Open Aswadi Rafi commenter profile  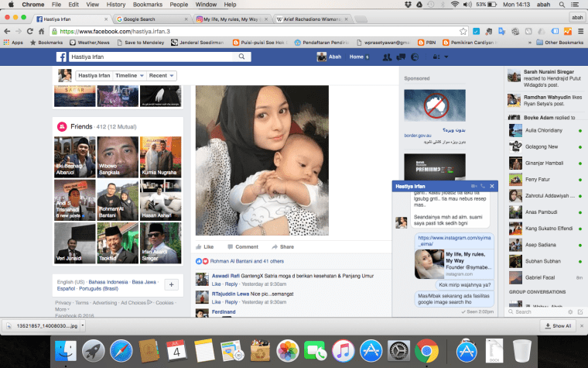(225, 276)
